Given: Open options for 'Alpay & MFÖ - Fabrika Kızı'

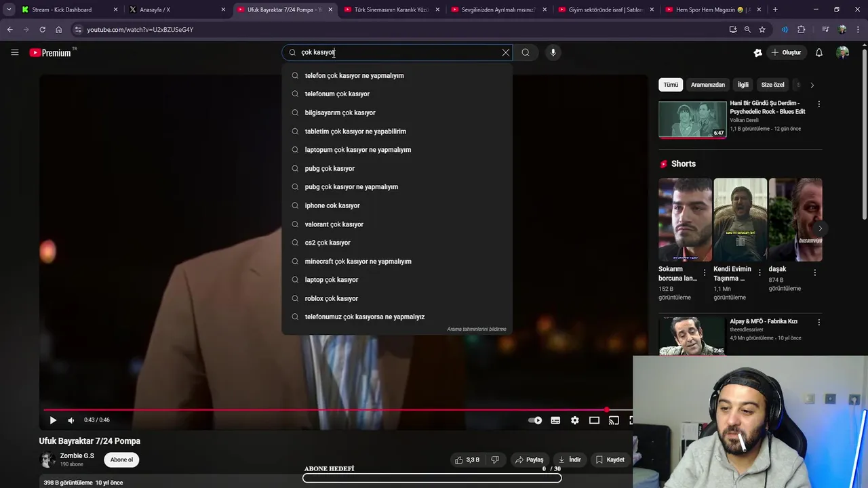Looking at the screenshot, I should (x=818, y=323).
